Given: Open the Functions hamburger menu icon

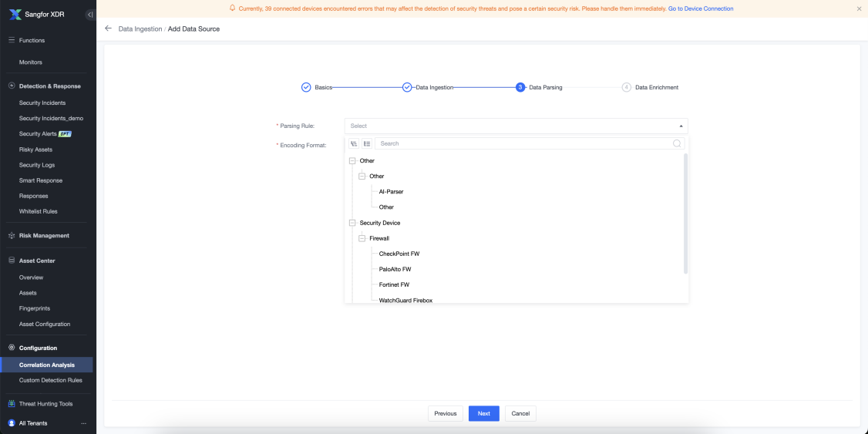Looking at the screenshot, I should [12, 40].
